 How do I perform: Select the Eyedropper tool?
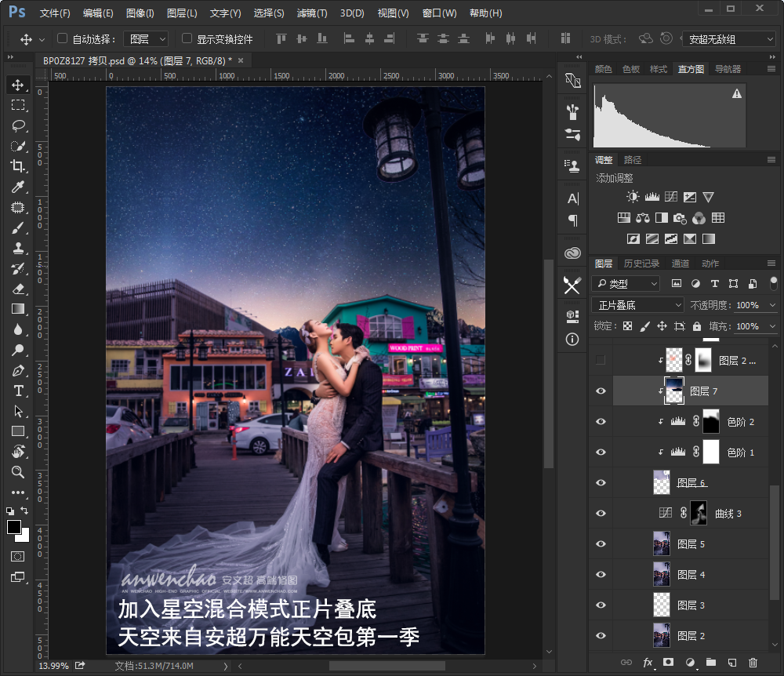tap(18, 187)
